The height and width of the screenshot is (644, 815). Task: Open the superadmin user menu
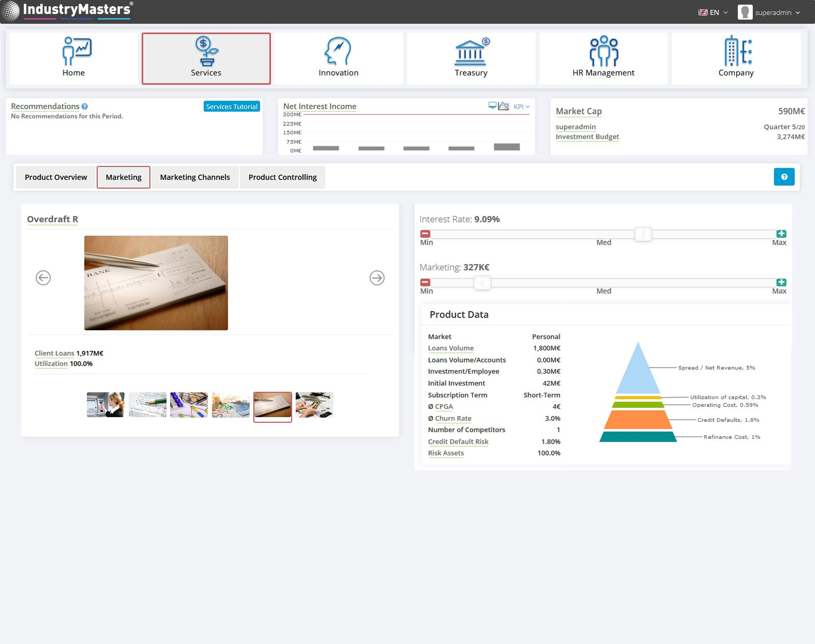coord(769,13)
